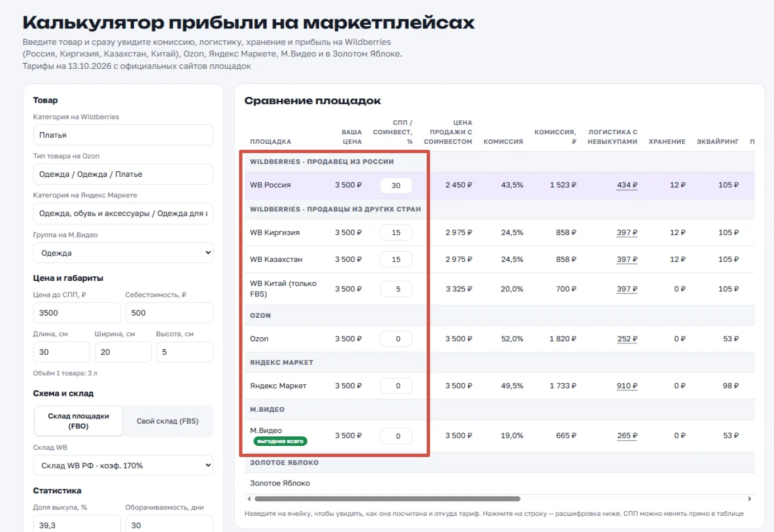Open the 265 ₽ logistics link for М.Видео
This screenshot has height=532, width=774.
pyautogui.click(x=627, y=435)
